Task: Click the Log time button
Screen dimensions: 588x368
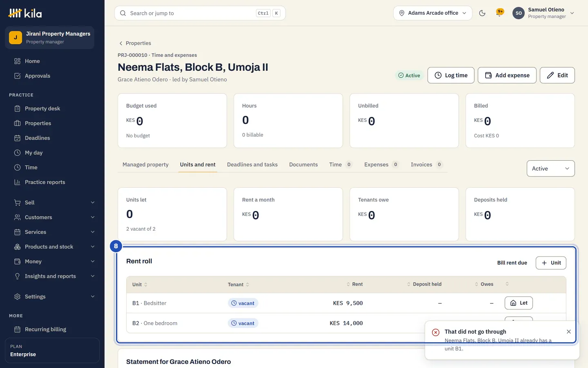Action: tap(451, 75)
